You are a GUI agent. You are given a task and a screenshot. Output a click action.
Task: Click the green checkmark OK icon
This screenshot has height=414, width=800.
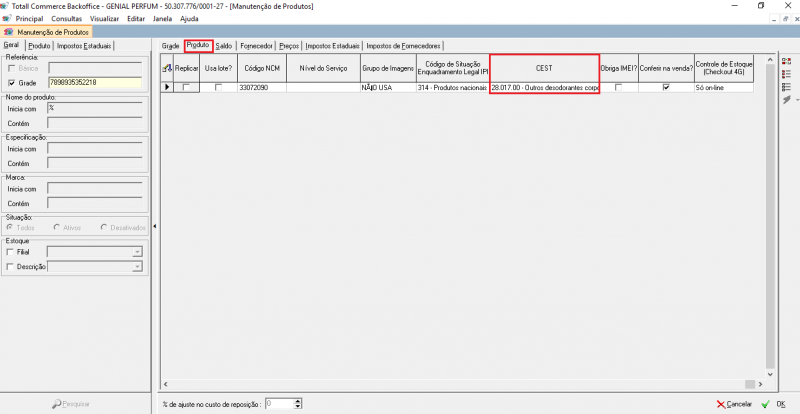(x=766, y=404)
